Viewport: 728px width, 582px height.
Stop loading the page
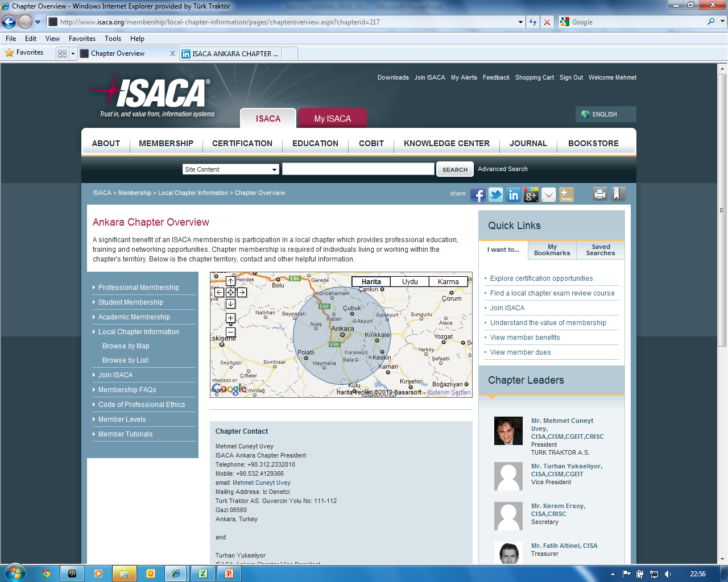point(547,22)
